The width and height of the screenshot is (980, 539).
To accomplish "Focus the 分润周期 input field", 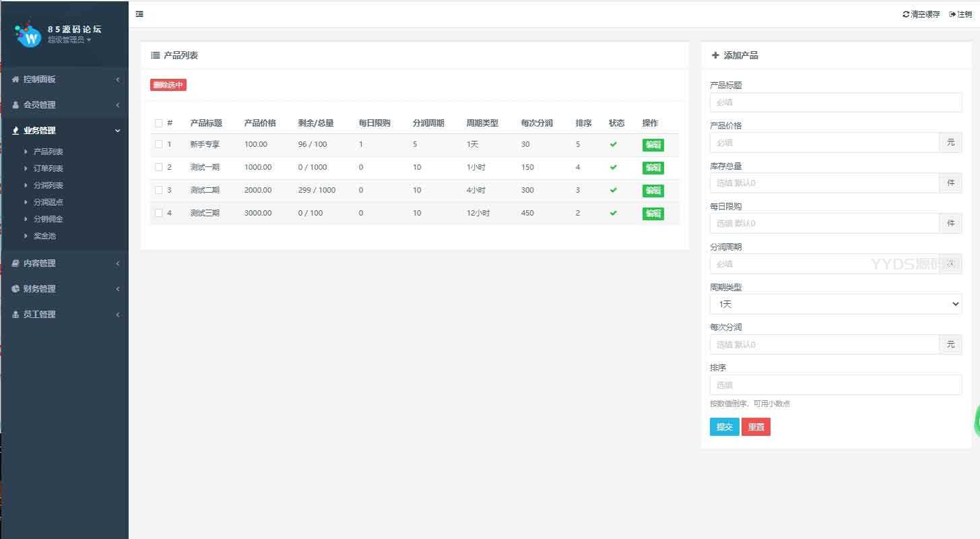I will point(824,263).
